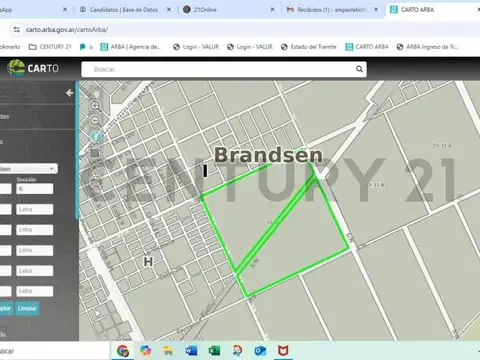Collapse the side panel with the left arrow

[69, 93]
